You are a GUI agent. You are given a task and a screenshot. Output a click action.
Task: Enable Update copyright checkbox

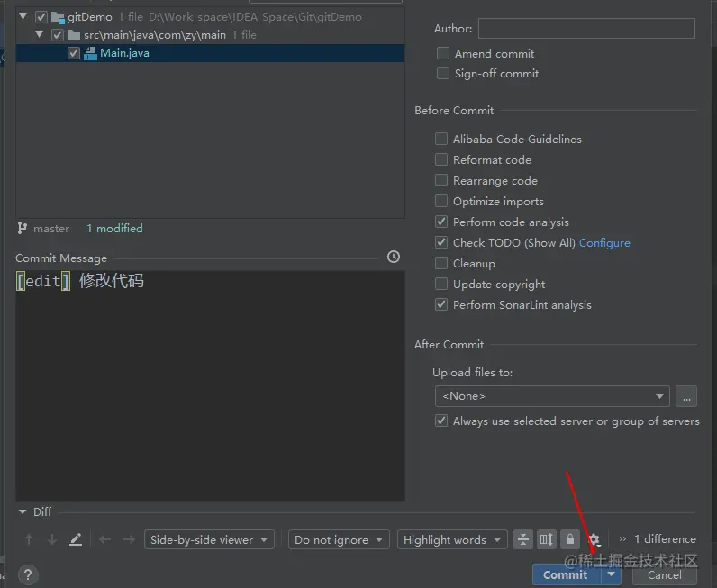[x=440, y=284]
